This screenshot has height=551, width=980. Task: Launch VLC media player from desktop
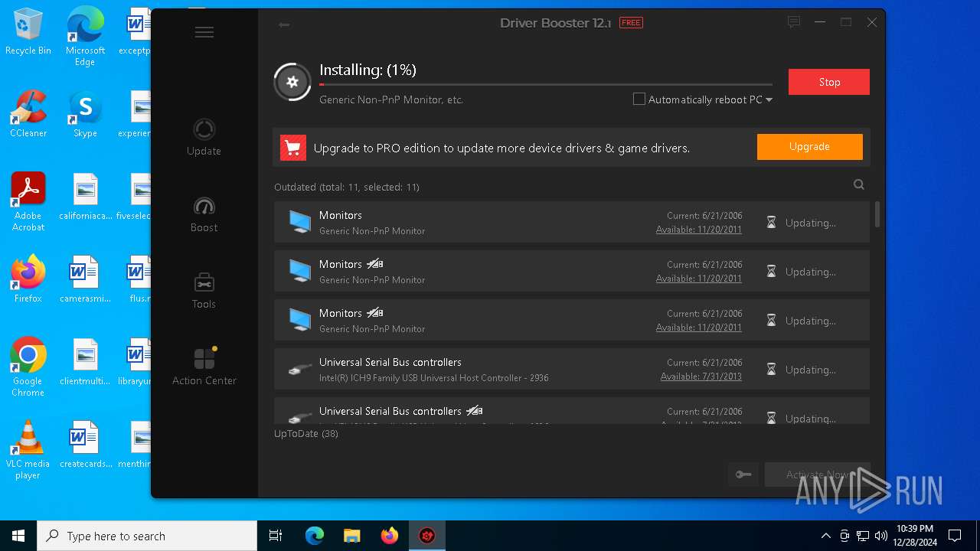pyautogui.click(x=28, y=449)
